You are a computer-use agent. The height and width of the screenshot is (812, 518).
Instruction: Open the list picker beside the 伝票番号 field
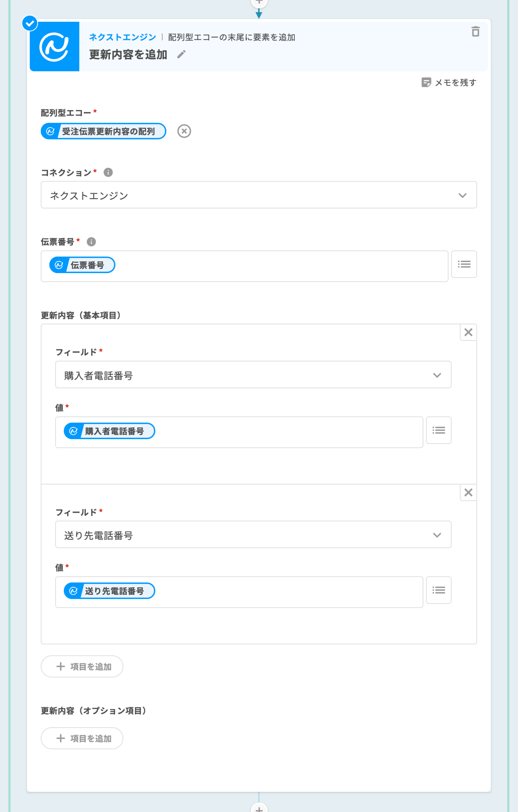tap(464, 264)
